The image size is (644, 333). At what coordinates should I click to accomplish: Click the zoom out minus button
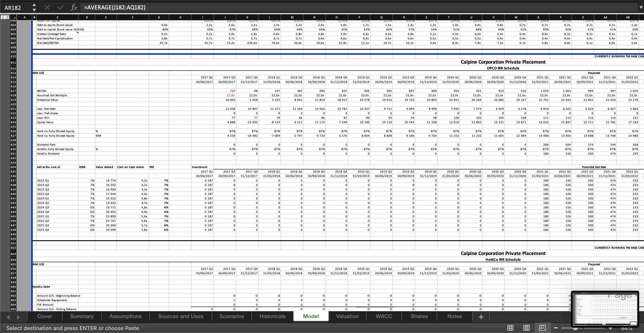[x=555, y=328]
